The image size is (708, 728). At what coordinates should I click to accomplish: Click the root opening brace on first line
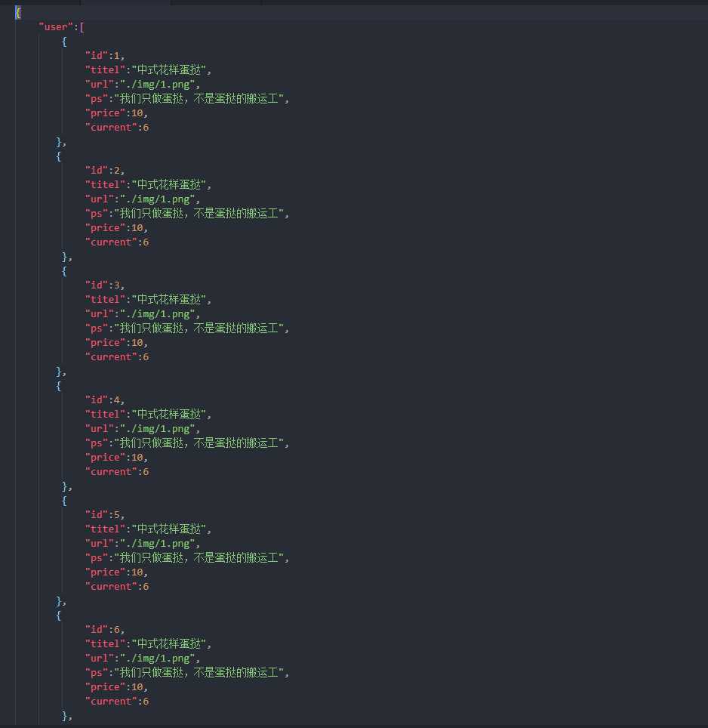[18, 13]
